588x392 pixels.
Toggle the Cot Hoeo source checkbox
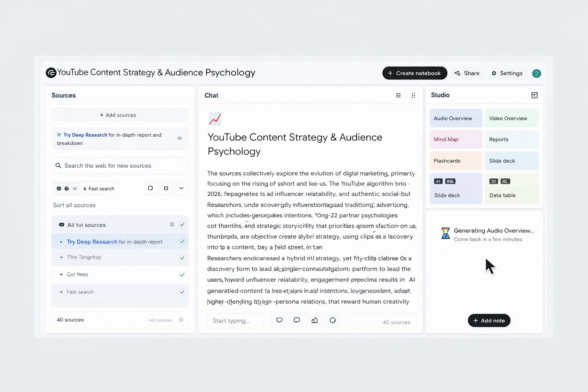(182, 275)
